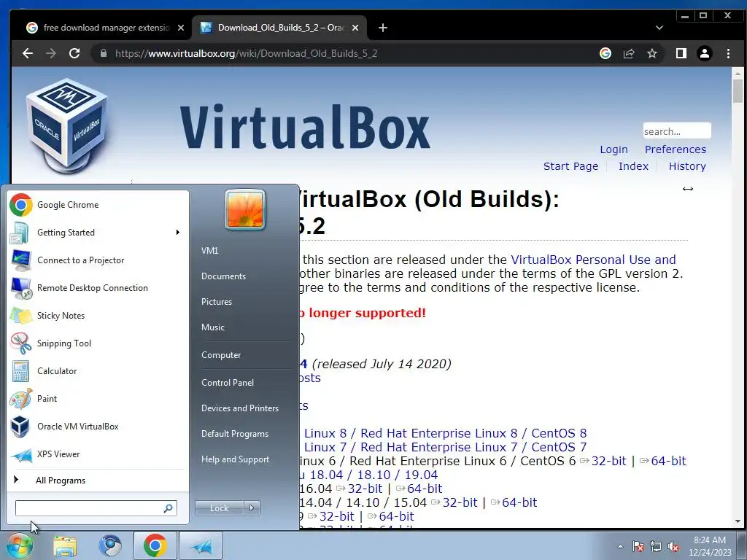Open a new Chrome tab
This screenshot has height=560, width=747.
tap(382, 28)
